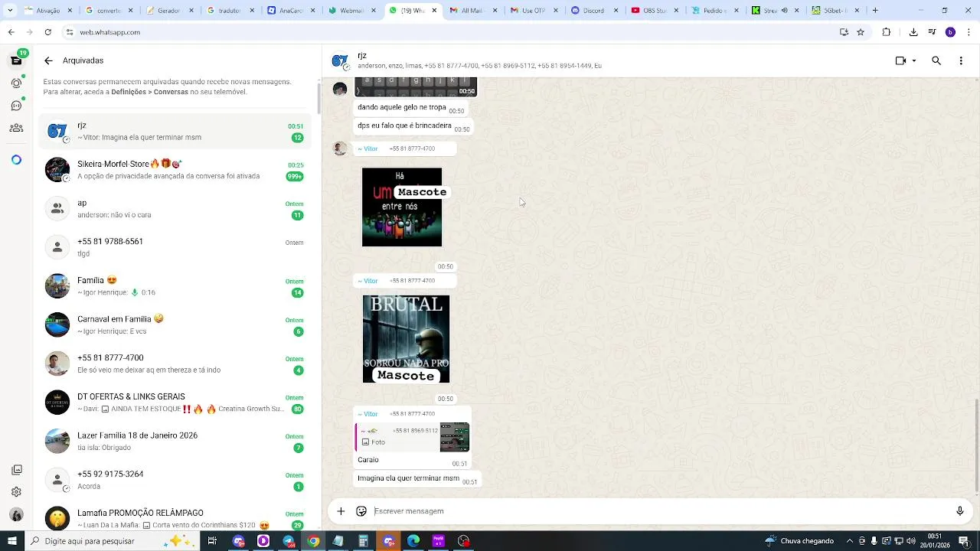The image size is (980, 551).
Task: View the BRUTAL Mascote sticker
Action: 406,339
